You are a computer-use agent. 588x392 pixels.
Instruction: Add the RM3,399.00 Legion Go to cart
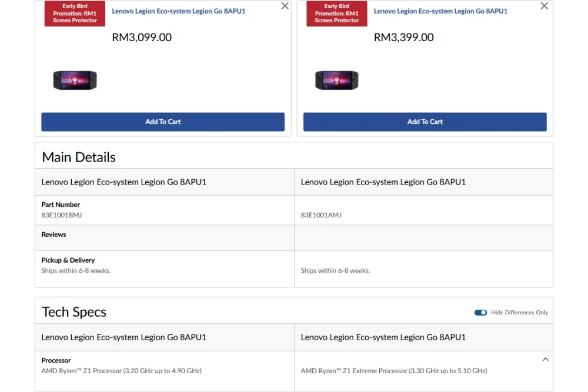(x=425, y=122)
